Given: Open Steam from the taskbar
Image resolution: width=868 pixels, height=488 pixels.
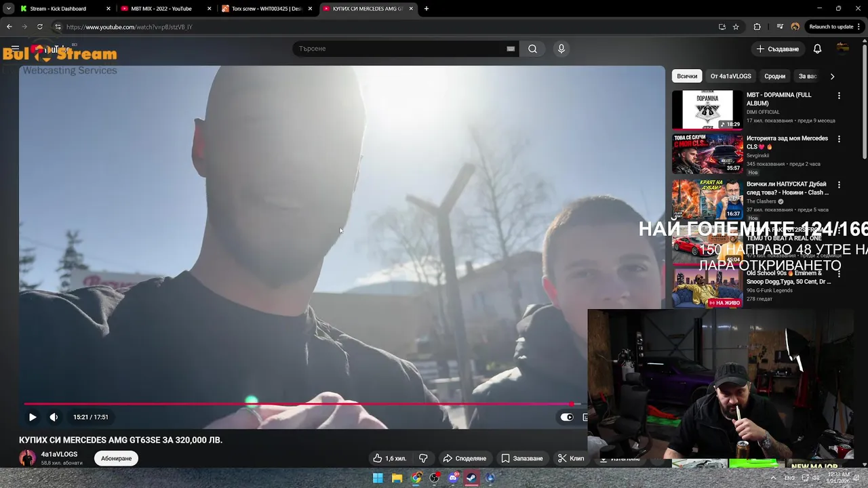Looking at the screenshot, I should (x=472, y=478).
